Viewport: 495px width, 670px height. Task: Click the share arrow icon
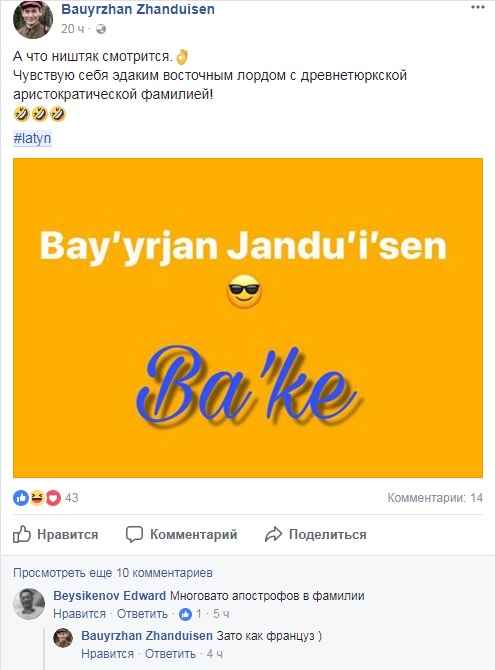point(274,535)
